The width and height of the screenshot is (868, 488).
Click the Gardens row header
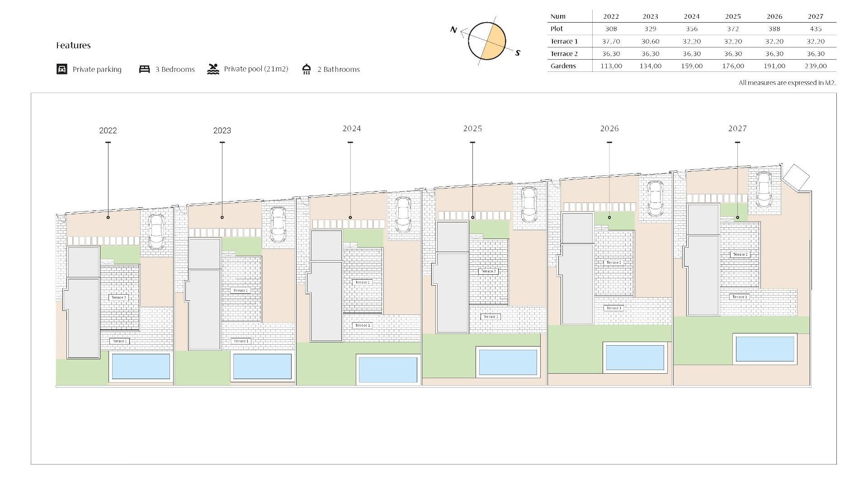click(563, 66)
